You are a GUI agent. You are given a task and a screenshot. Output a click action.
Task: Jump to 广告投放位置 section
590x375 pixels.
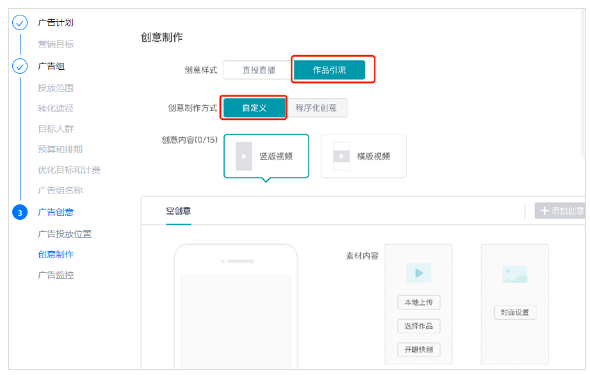pos(65,234)
